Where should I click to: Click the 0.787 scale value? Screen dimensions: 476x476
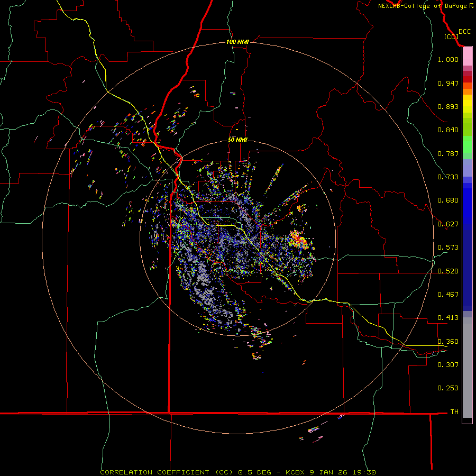448,153
